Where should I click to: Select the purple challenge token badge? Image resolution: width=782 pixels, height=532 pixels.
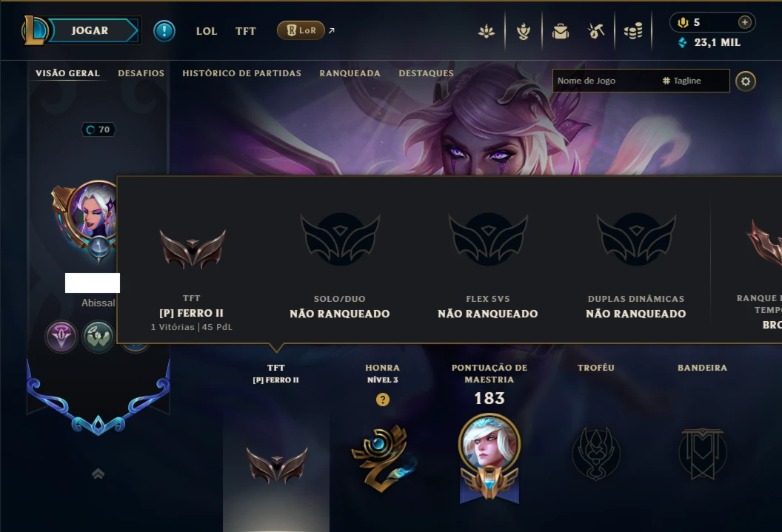[x=61, y=337]
